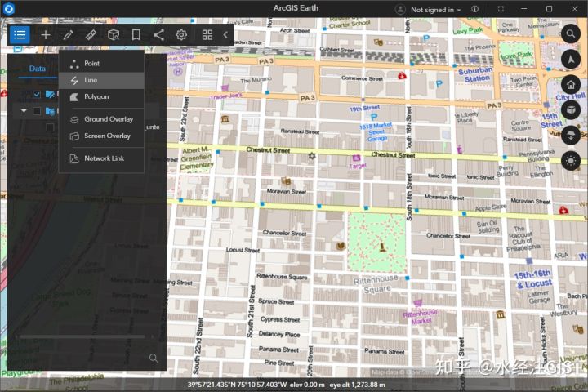Maximize the ArcGIS Earth window
This screenshot has height=392, width=588.
pyautogui.click(x=550, y=9)
